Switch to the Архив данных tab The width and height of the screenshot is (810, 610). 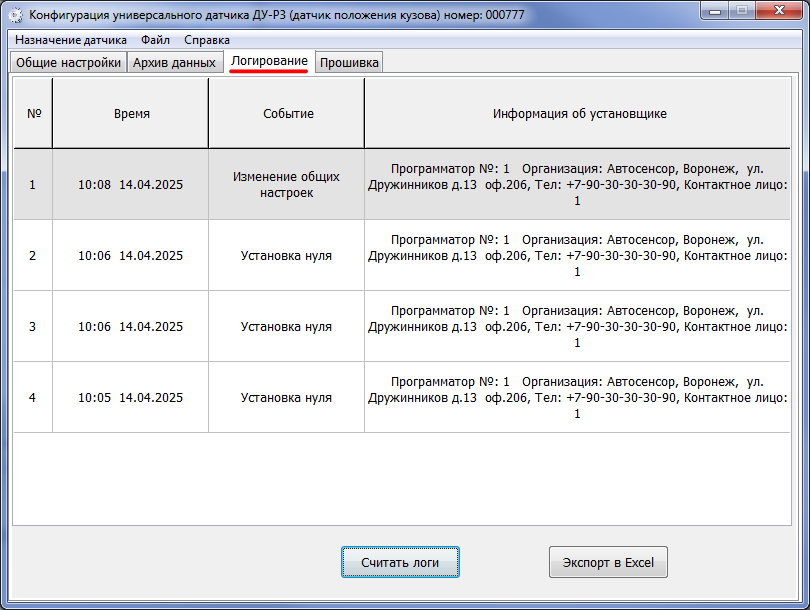pyautogui.click(x=175, y=62)
